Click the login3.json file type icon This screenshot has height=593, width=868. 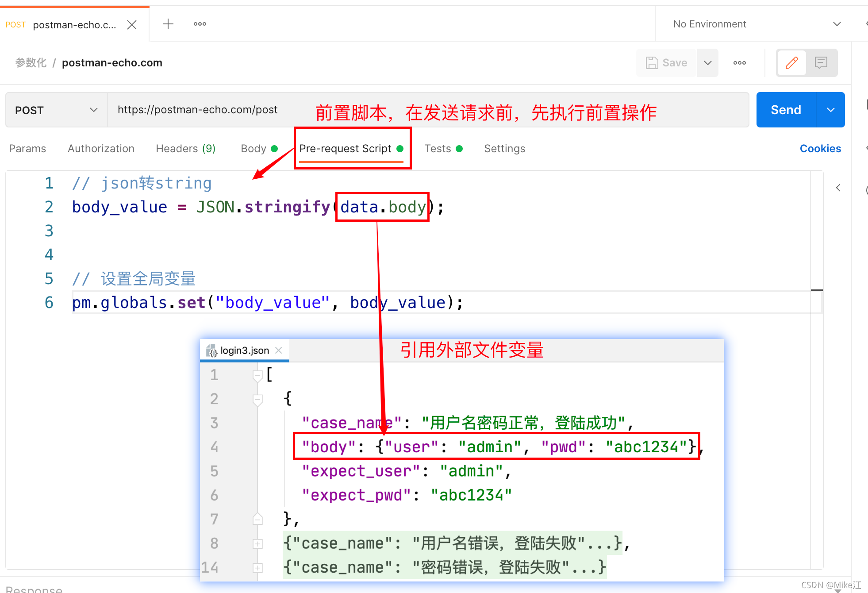[211, 351]
